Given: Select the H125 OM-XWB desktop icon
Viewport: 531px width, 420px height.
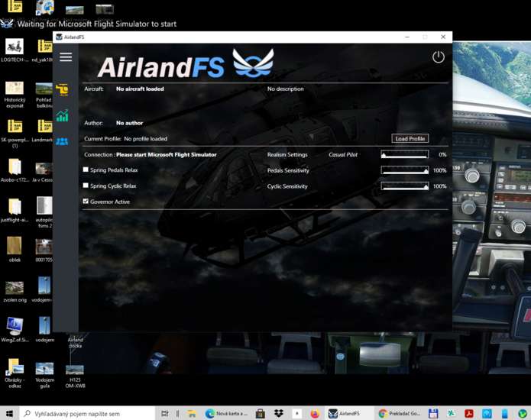Looking at the screenshot, I should click(75, 376).
